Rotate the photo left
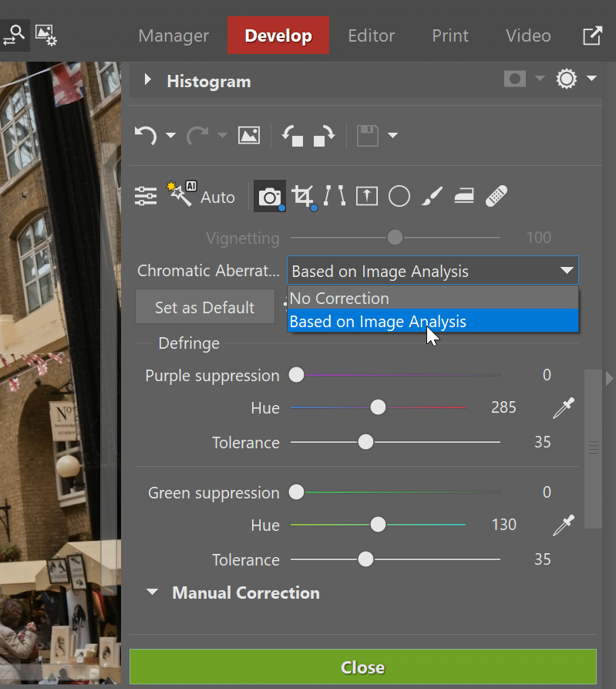Image resolution: width=616 pixels, height=689 pixels. 292,136
